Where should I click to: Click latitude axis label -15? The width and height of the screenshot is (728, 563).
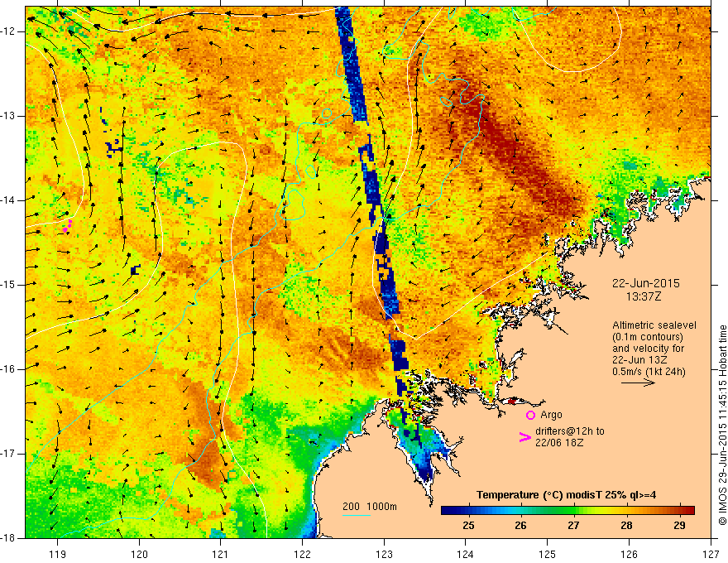pyautogui.click(x=9, y=285)
